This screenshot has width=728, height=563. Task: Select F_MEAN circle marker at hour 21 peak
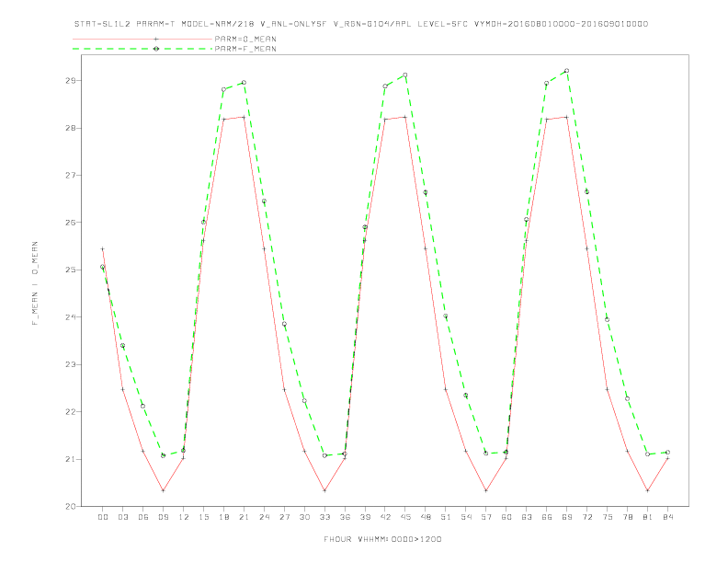tap(244, 83)
